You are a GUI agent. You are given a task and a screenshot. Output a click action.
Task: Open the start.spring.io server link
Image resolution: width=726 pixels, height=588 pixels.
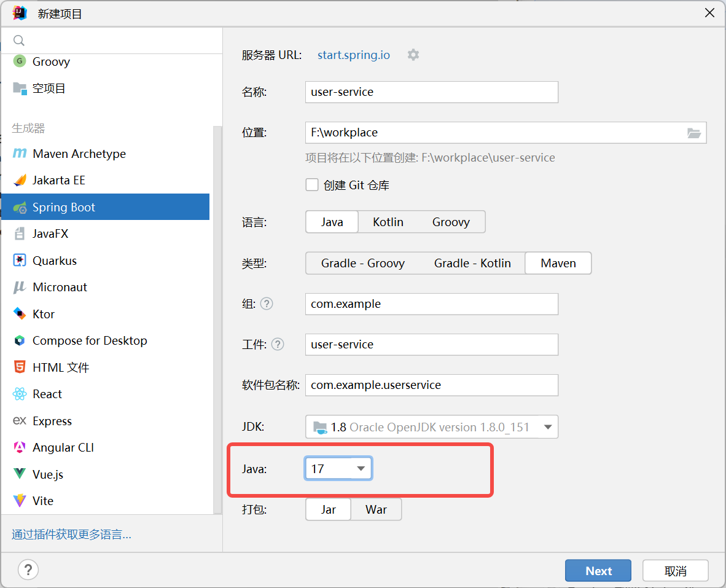click(354, 55)
